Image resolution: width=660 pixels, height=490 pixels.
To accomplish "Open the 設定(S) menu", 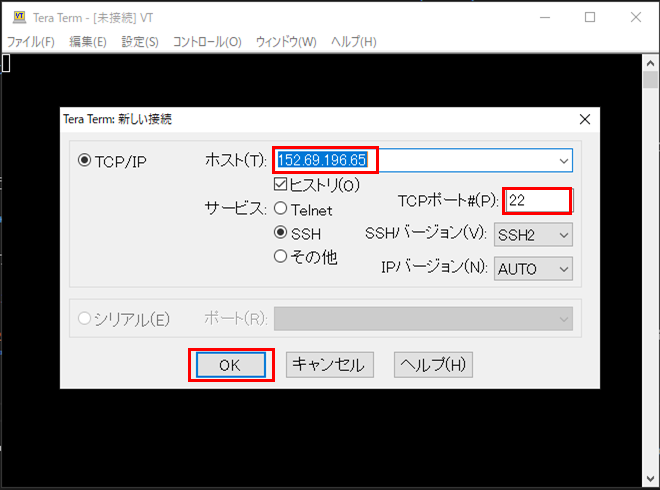I will click(x=140, y=42).
